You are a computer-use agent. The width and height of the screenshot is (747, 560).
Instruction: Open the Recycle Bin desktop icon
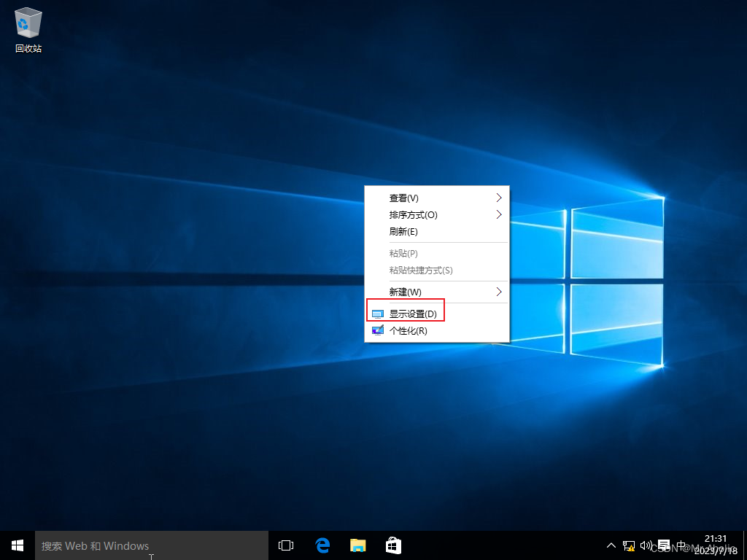(x=28, y=29)
